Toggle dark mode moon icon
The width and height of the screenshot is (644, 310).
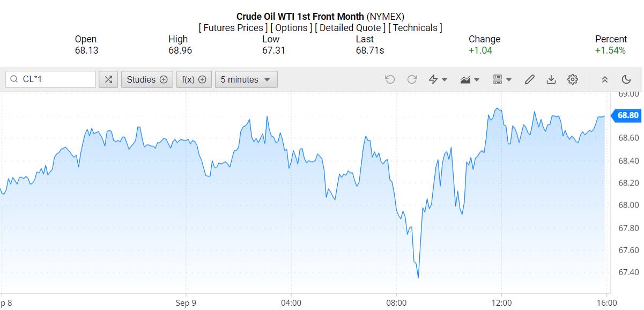[x=626, y=79]
